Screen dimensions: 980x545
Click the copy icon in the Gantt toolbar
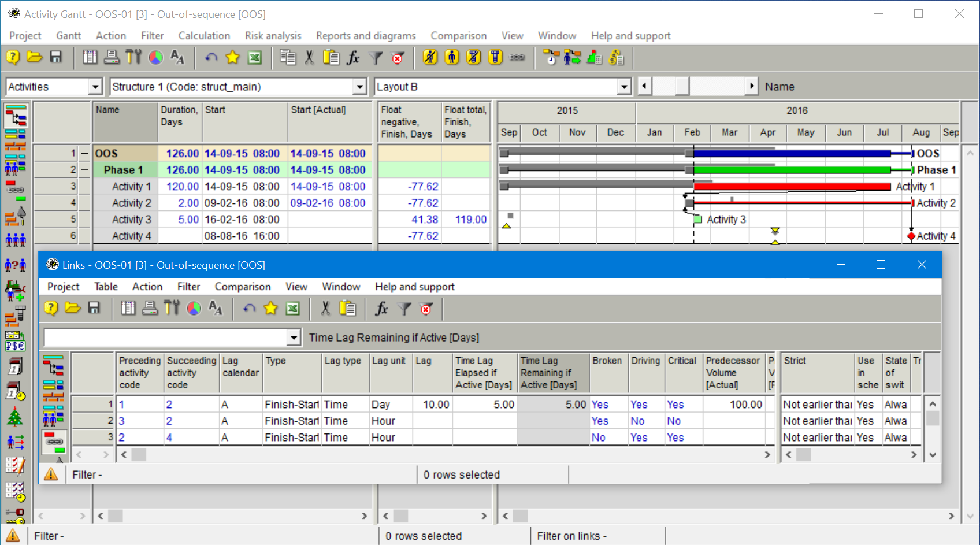(288, 57)
